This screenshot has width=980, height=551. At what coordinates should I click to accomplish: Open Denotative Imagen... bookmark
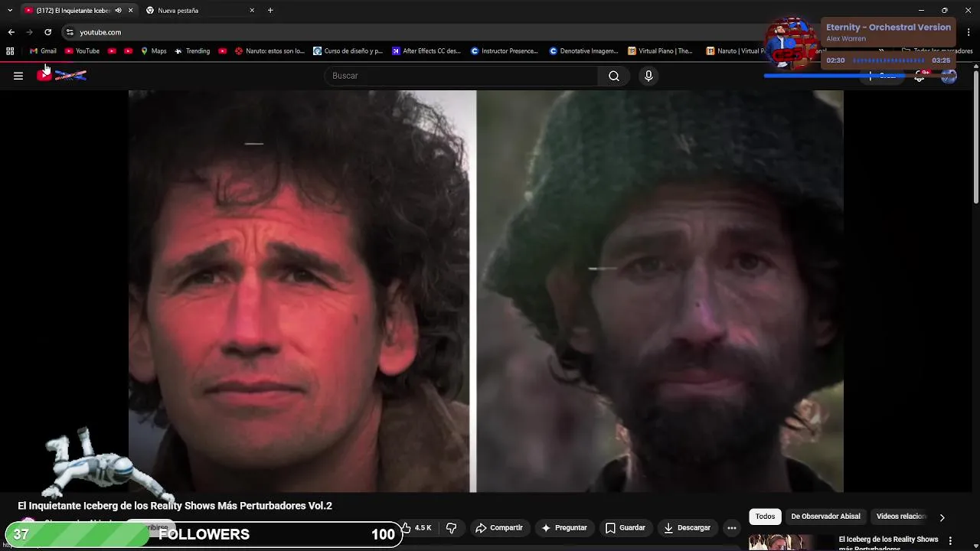point(583,51)
